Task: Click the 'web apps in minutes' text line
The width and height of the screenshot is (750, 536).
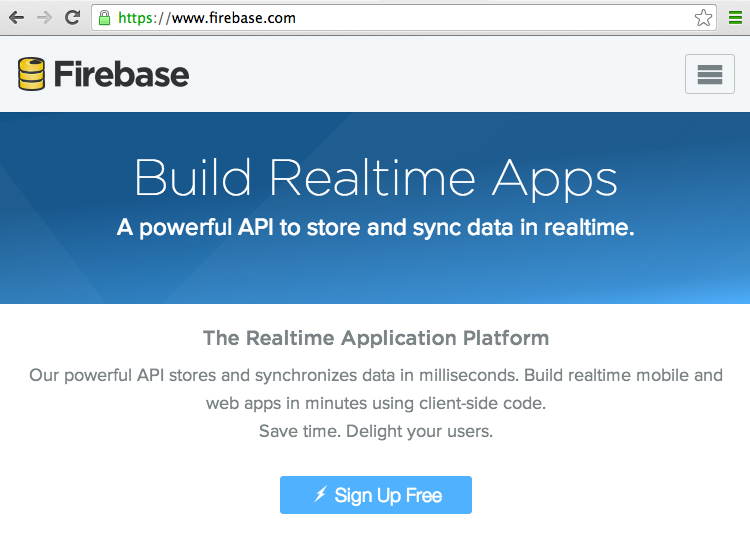Action: pyautogui.click(x=375, y=404)
